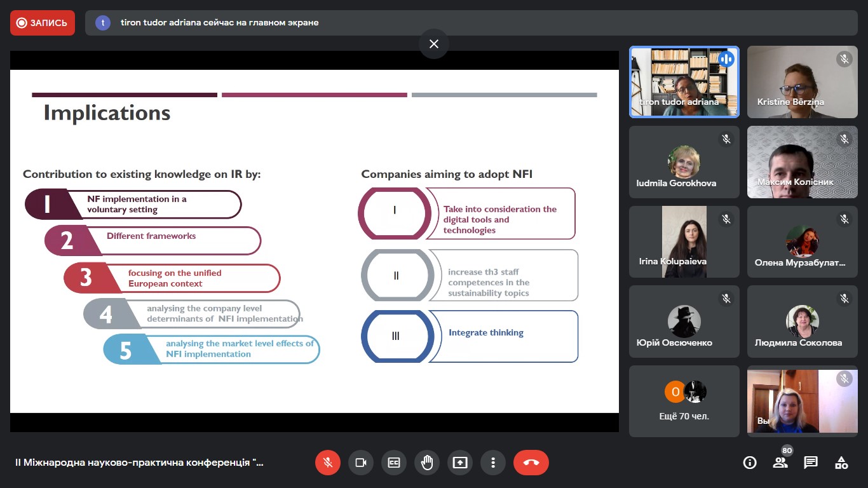
Task: Open the chat panel
Action: click(x=811, y=463)
